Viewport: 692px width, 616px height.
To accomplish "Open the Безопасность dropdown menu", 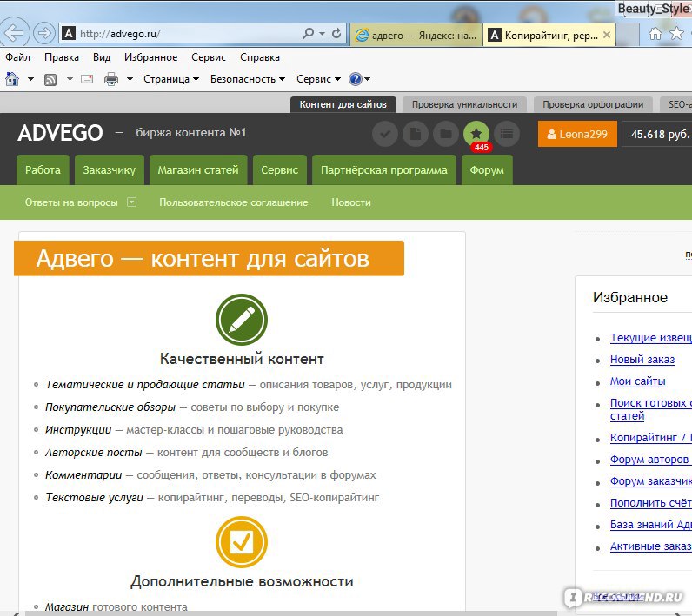I will pyautogui.click(x=248, y=79).
